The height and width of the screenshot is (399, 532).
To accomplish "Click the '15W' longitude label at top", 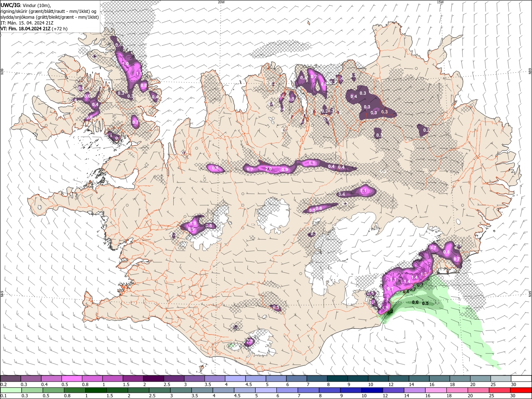I will click(x=440, y=2).
